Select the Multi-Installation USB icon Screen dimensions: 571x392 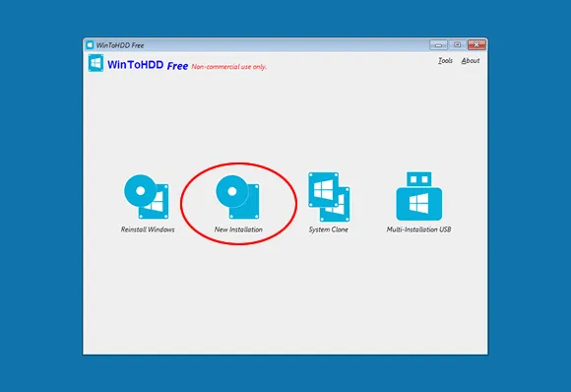tap(419, 196)
